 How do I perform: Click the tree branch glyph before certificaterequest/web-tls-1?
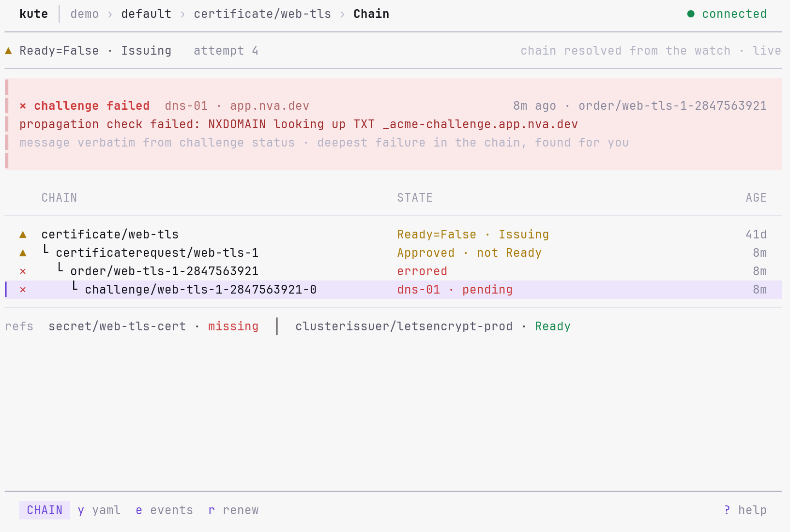46,250
